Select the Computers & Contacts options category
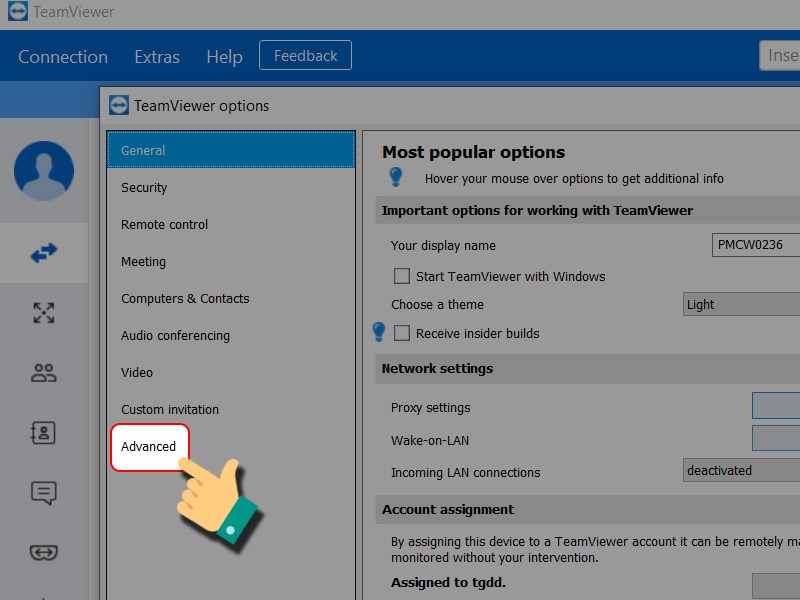 click(x=231, y=298)
